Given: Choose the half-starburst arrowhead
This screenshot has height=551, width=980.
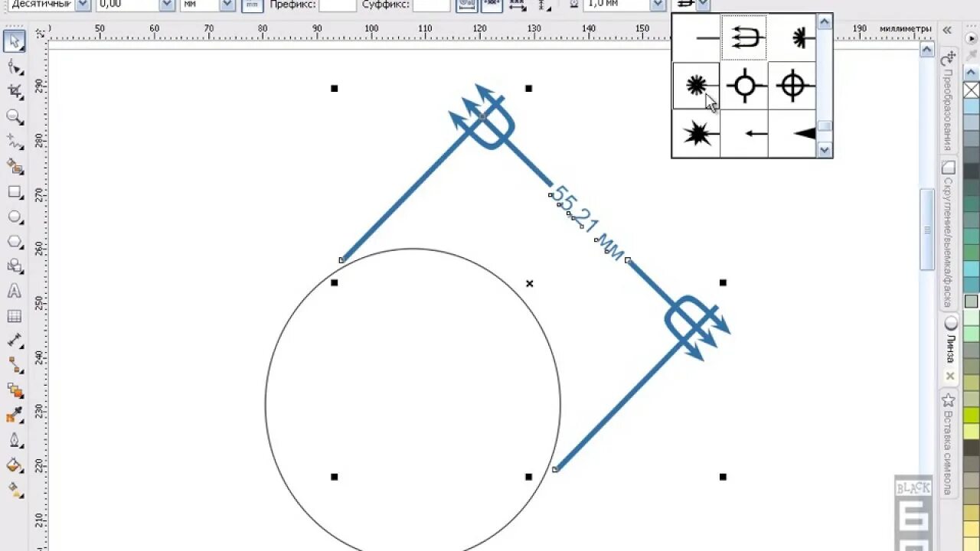Looking at the screenshot, I should (792, 37).
